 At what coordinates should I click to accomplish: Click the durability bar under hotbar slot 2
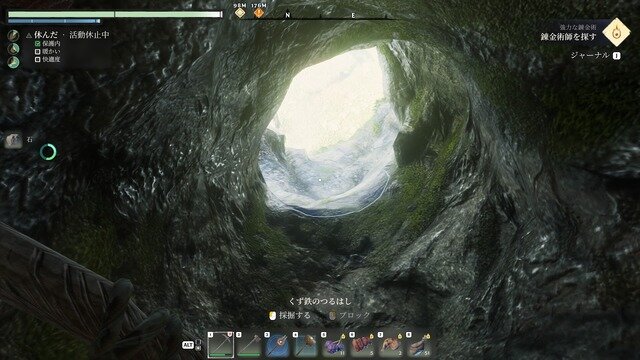pyautogui.click(x=249, y=355)
